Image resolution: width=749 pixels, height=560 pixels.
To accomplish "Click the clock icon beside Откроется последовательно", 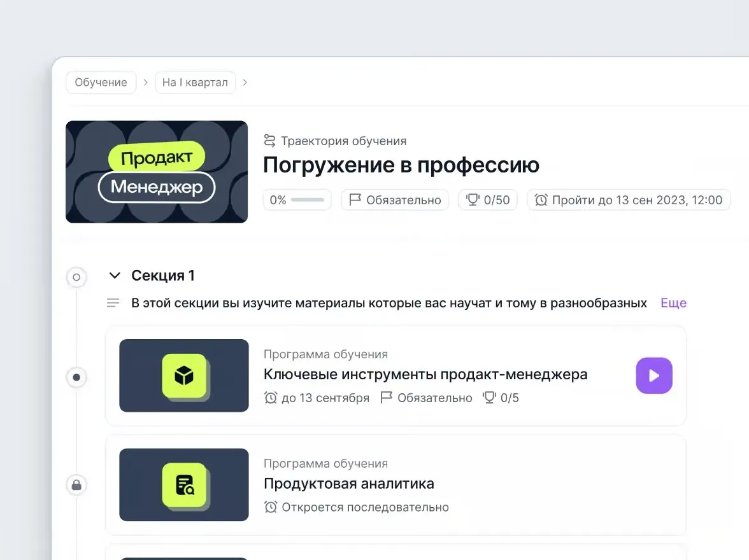I will coord(271,507).
